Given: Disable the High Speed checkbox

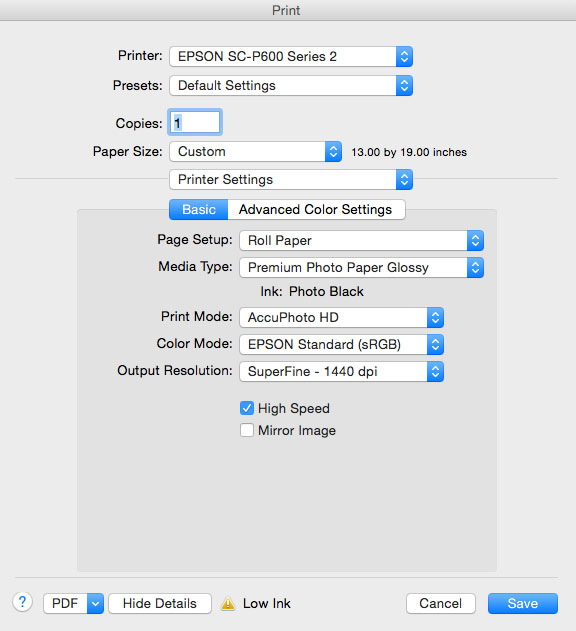Looking at the screenshot, I should click(247, 408).
